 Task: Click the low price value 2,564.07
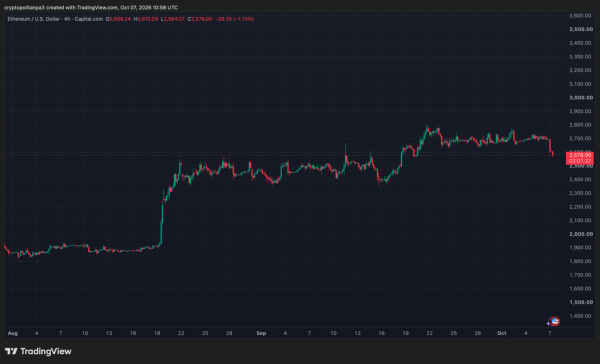[174, 19]
